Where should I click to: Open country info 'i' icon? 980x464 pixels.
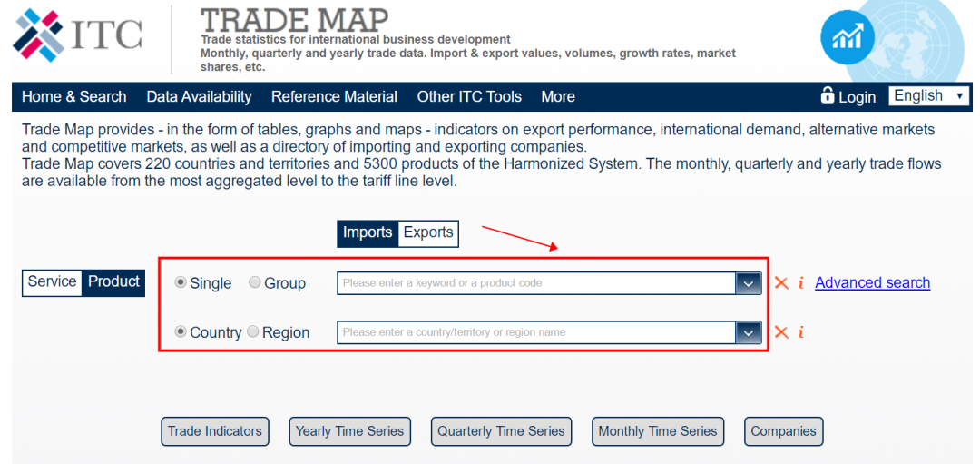(800, 332)
